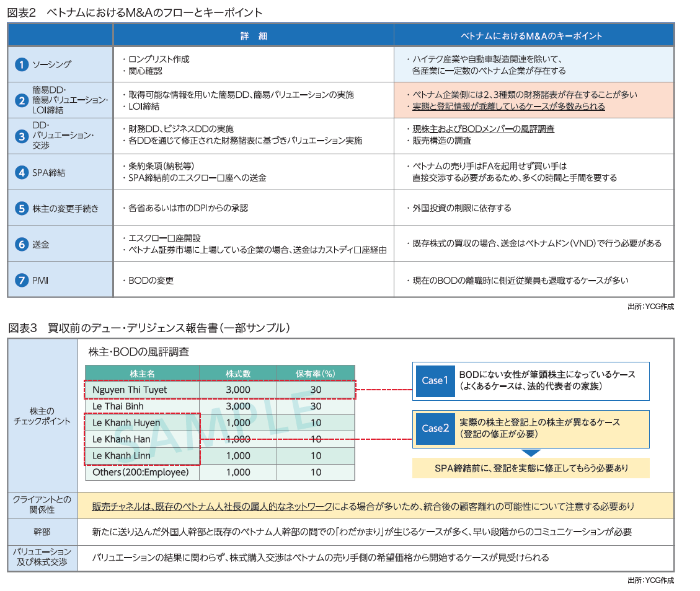Select the 図表2 title text
Image resolution: width=700 pixels, height=591 pixels.
135,12
